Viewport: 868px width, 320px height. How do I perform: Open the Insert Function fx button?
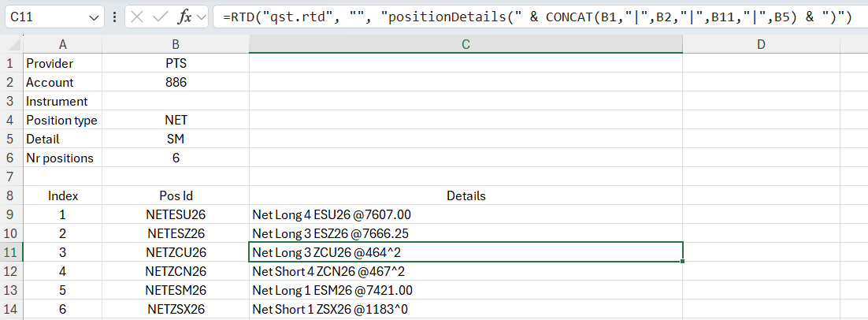[x=184, y=17]
